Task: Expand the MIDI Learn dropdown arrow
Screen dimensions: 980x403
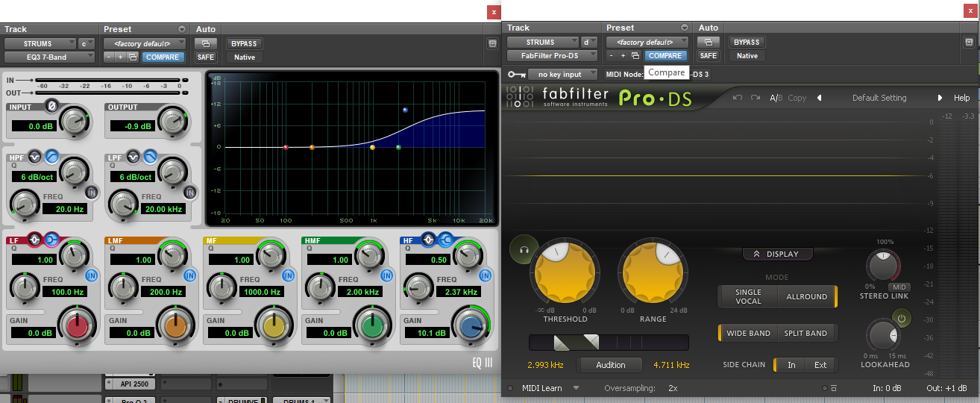Action: click(576, 388)
